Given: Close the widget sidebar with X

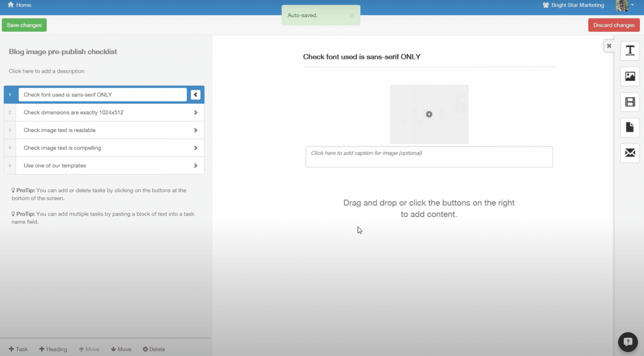Looking at the screenshot, I should point(609,46).
